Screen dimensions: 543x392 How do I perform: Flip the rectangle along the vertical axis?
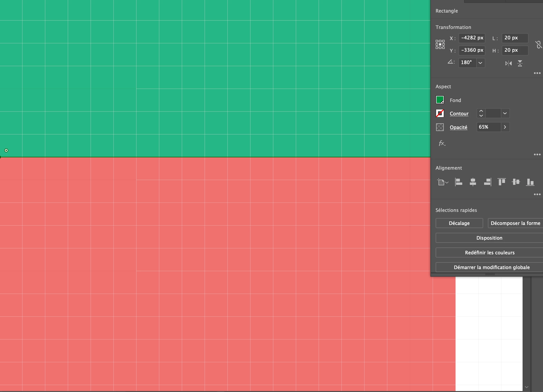tap(520, 63)
